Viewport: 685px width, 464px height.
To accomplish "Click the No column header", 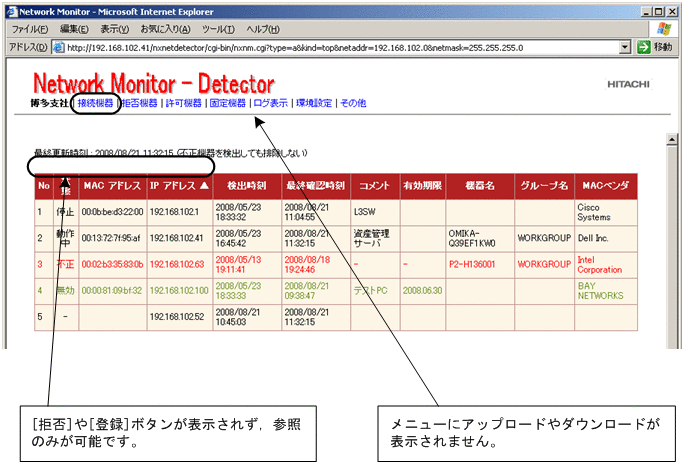I will 44,186.
